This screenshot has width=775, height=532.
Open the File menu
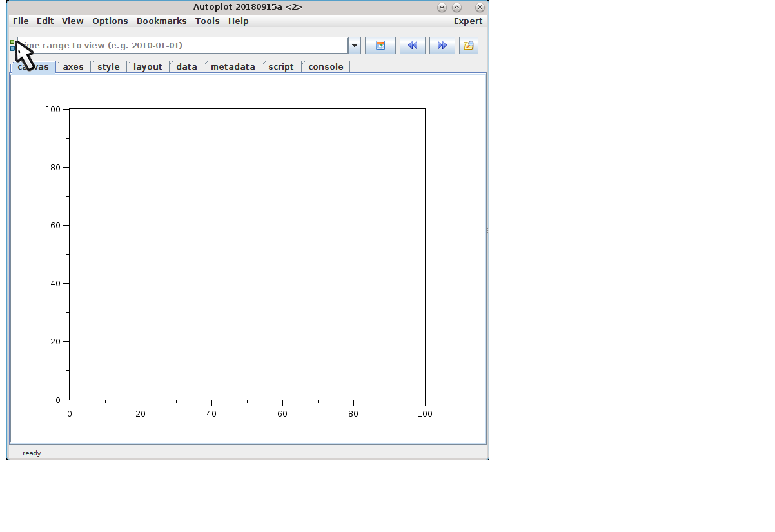tap(21, 21)
